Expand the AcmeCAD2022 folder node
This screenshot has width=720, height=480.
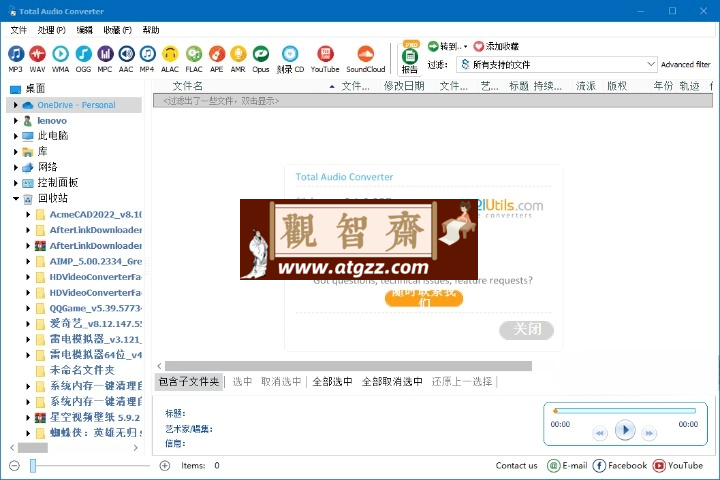tap(28, 215)
